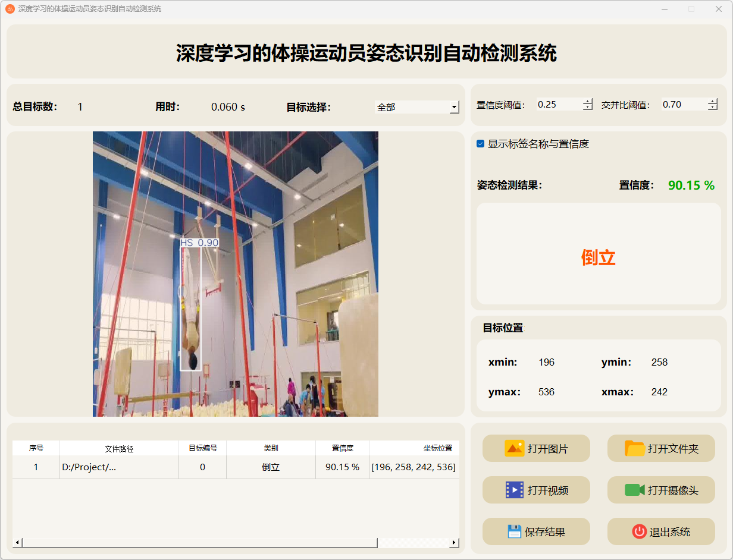Click the detected gymnast bounding box in image
Image resolution: width=733 pixels, height=560 pixels.
click(x=191, y=306)
